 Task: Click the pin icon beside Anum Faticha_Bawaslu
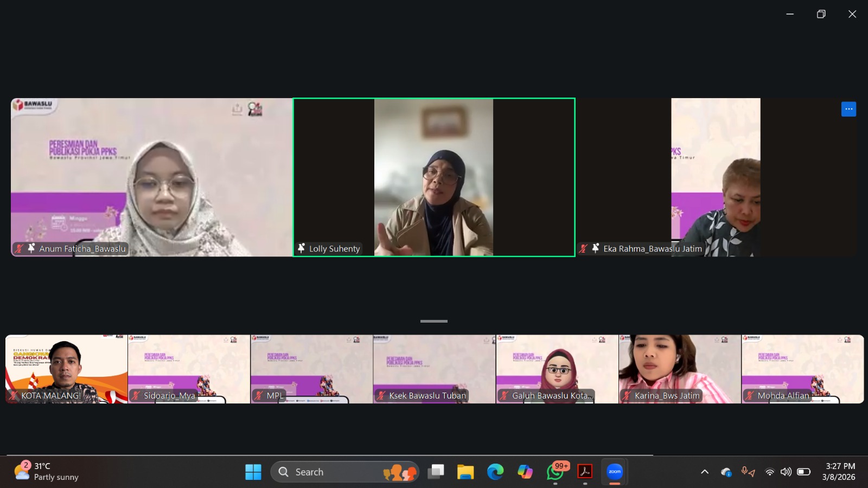(31, 248)
